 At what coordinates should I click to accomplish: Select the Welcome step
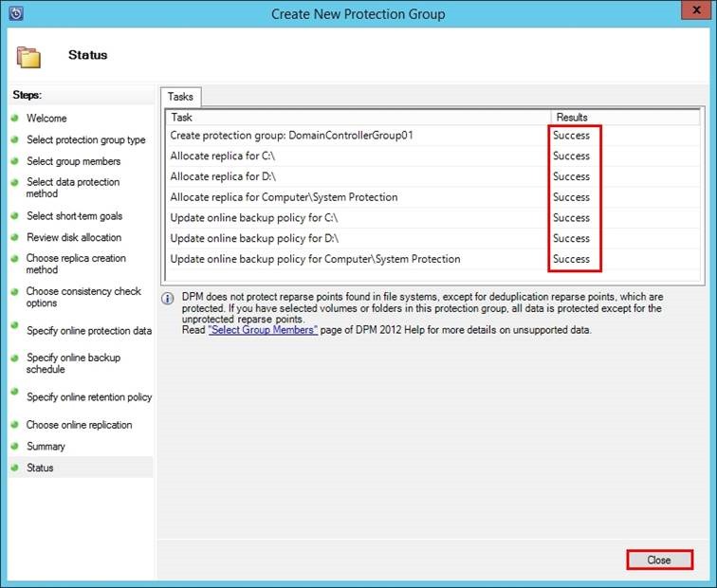tap(46, 119)
